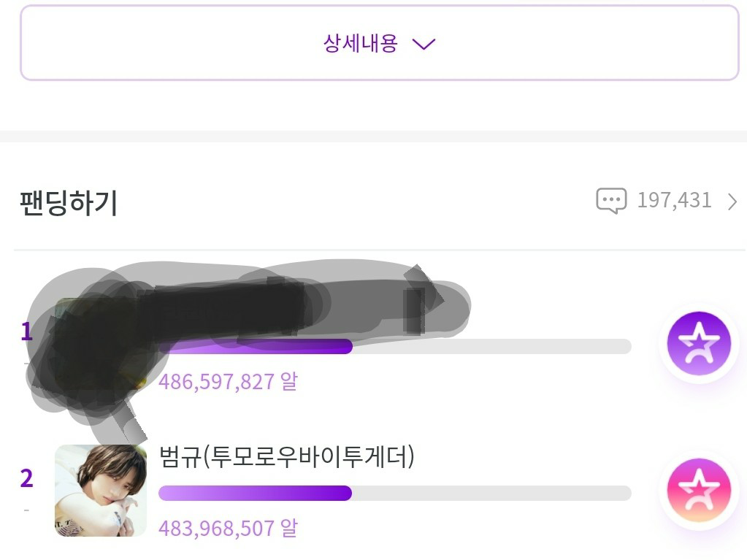Screen dimensions: 747x560
Task: Click the rank-change dash under rank 2
Action: tap(26, 510)
